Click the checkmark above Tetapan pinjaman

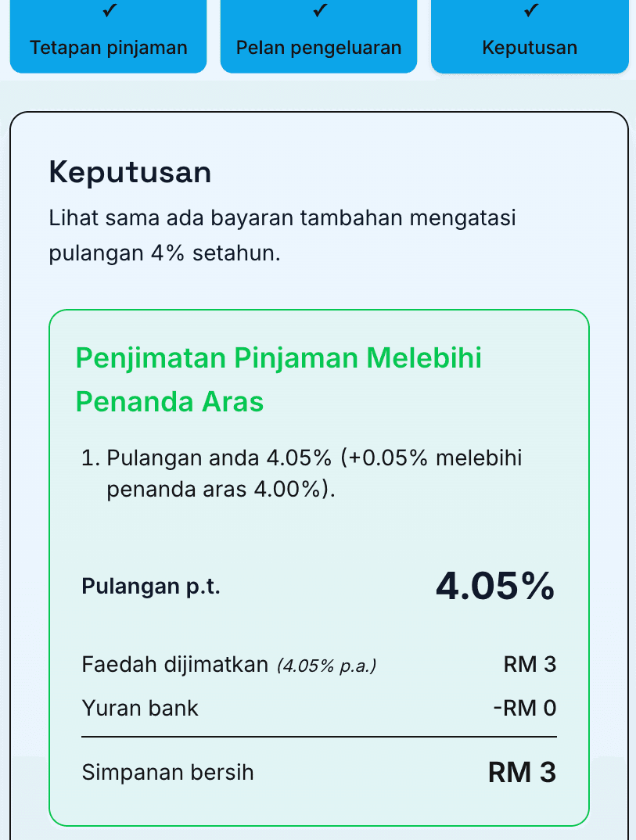109,10
